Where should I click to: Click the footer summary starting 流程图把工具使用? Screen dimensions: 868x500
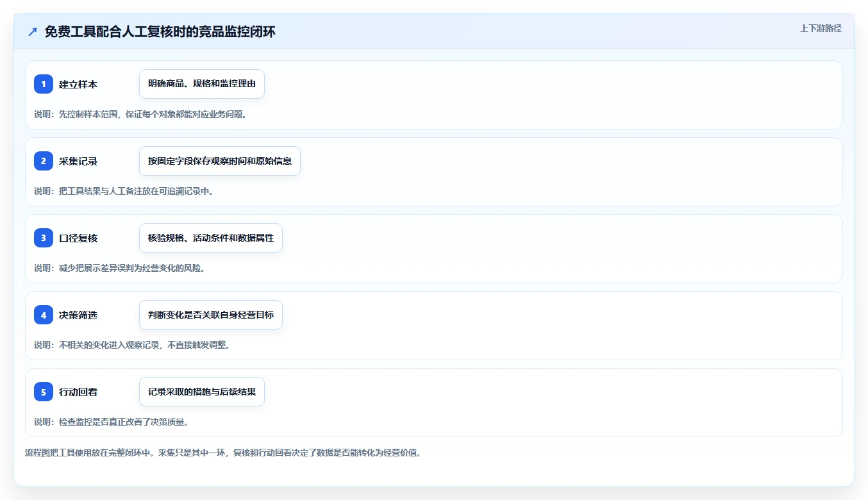pos(223,453)
